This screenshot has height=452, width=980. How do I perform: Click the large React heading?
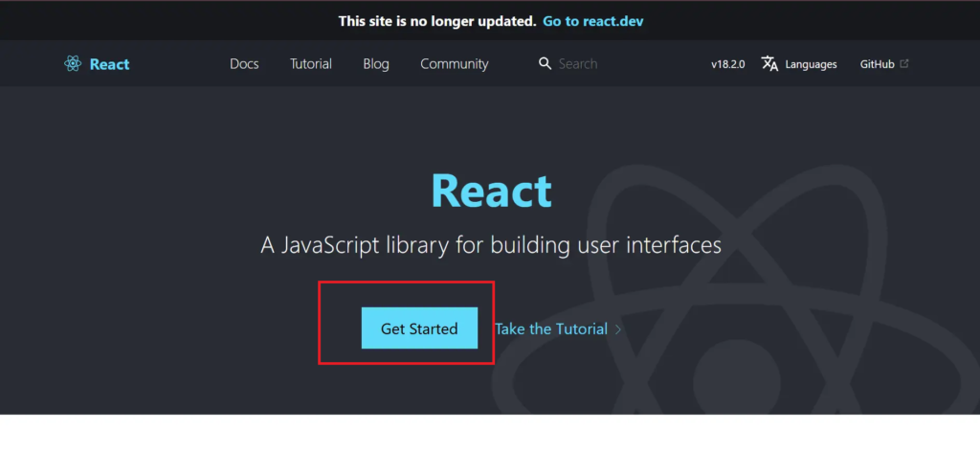[x=491, y=191]
